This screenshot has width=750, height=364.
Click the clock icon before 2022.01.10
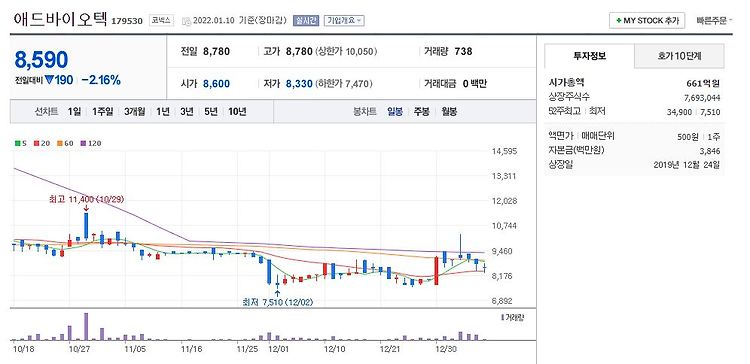(x=186, y=21)
